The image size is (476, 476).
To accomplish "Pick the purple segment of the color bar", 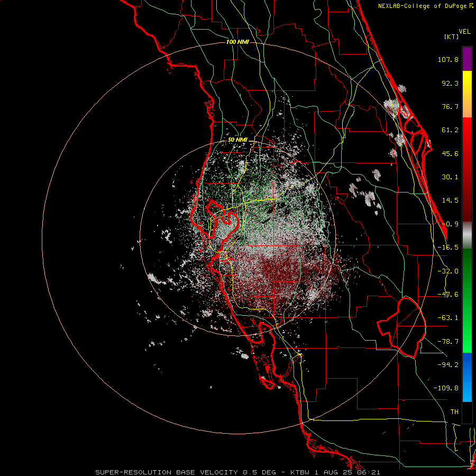I will pos(467,59).
